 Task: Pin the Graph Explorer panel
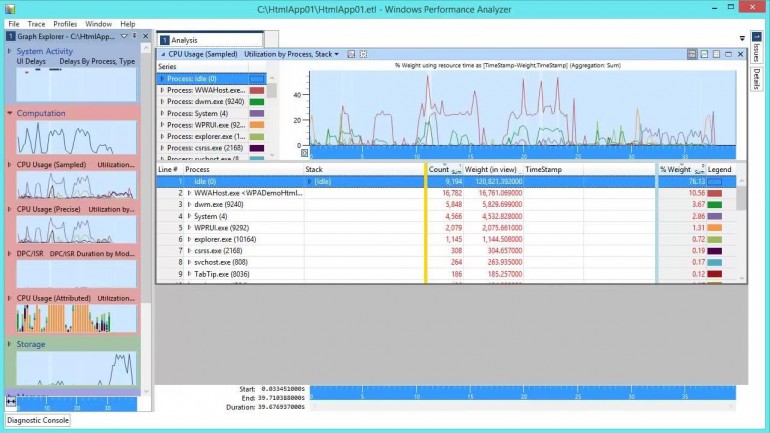(135, 36)
